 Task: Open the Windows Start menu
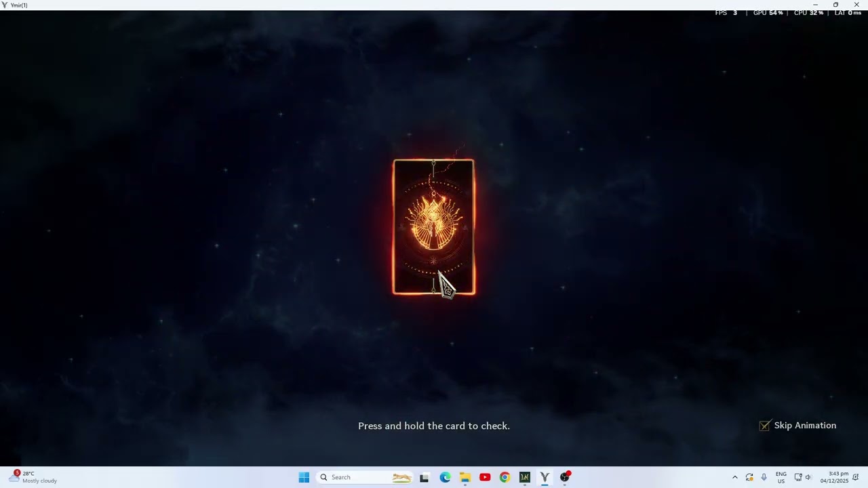(x=304, y=477)
